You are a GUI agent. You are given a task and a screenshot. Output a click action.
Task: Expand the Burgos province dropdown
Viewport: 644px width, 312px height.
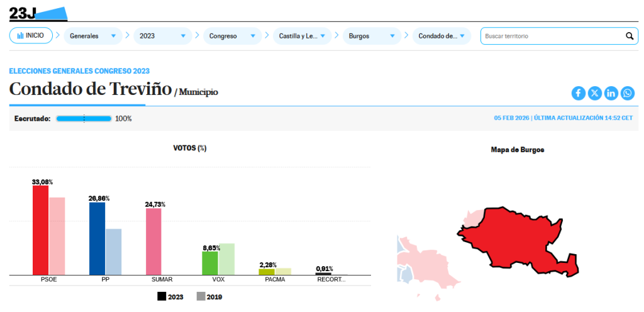point(371,36)
